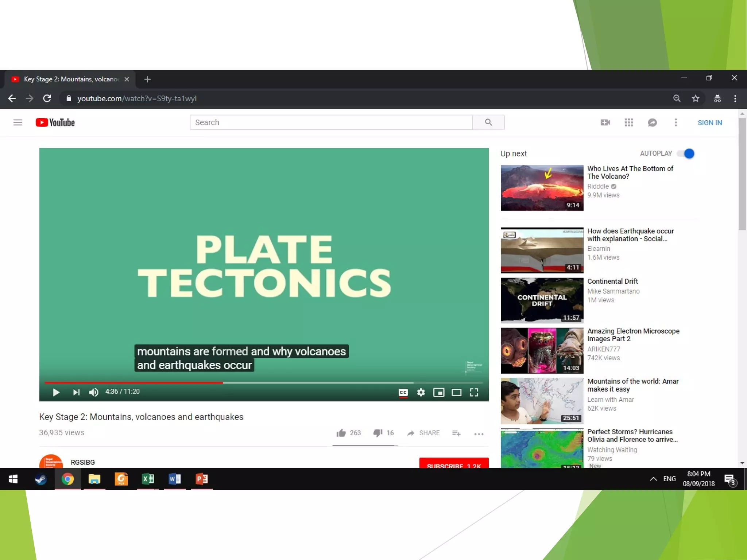
Task: Open a new browser tab
Action: click(147, 79)
